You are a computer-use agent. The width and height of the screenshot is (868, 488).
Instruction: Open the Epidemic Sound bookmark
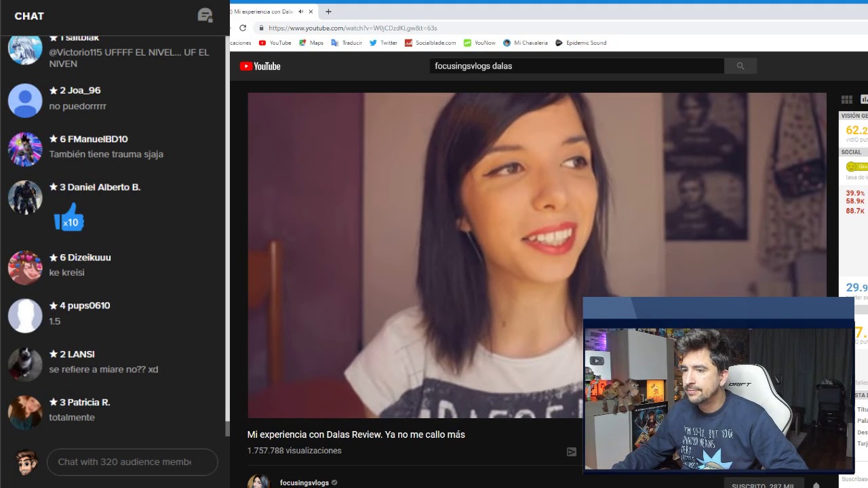click(580, 43)
